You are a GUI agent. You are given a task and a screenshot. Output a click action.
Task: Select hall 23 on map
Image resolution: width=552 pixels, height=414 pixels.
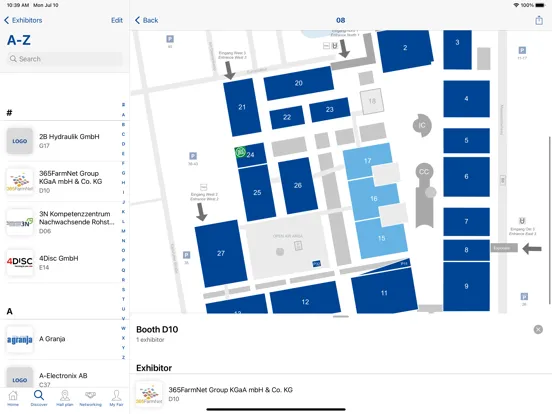pos(330,109)
